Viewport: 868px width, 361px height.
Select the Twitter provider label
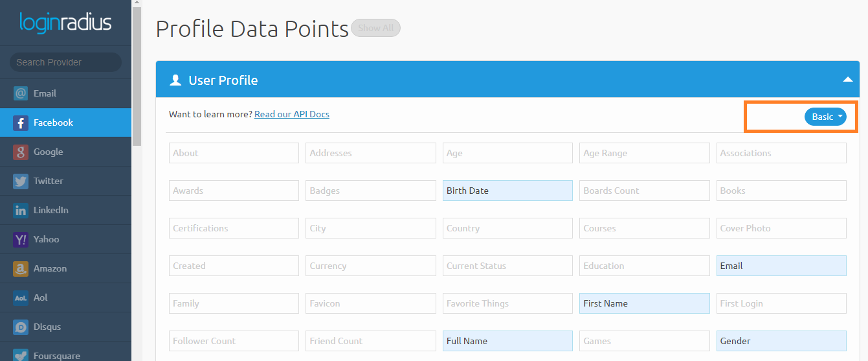pos(48,181)
